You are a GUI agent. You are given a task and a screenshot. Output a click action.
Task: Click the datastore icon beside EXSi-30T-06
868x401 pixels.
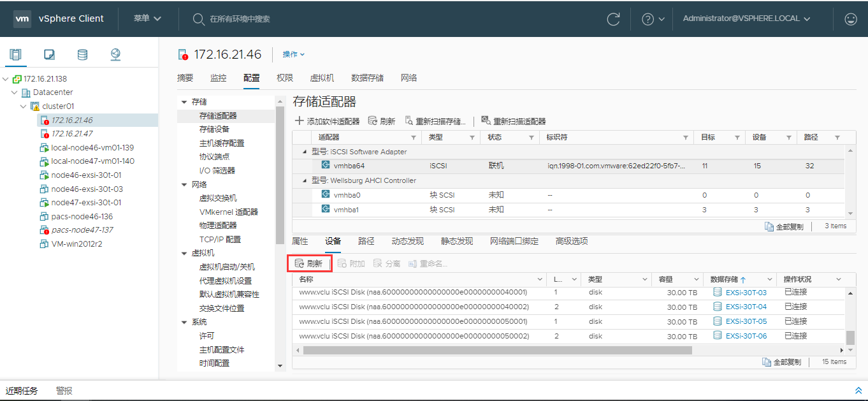point(718,335)
